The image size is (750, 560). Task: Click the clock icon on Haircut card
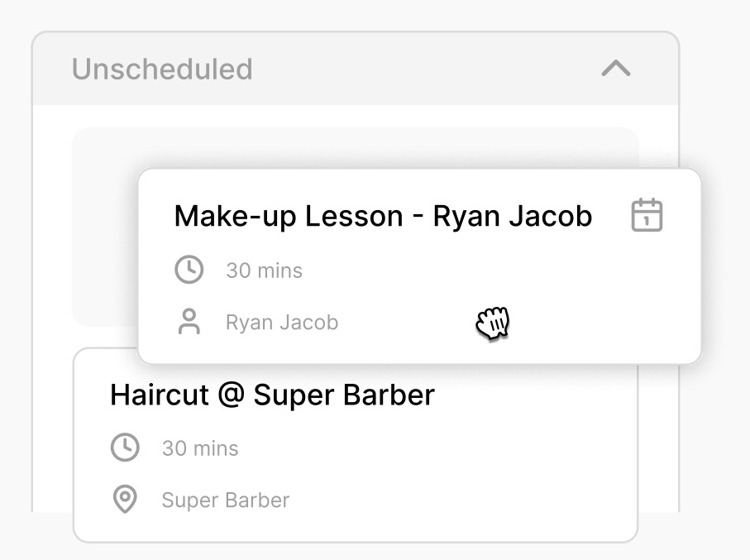click(126, 447)
